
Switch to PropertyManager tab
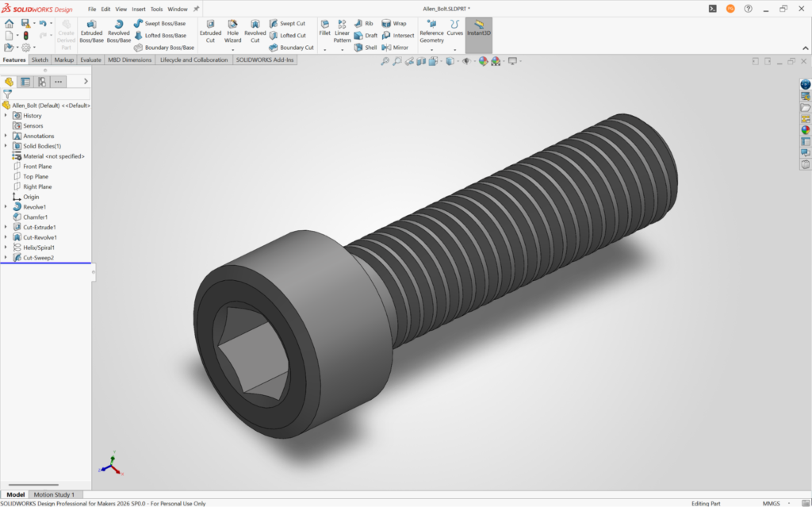[25, 82]
